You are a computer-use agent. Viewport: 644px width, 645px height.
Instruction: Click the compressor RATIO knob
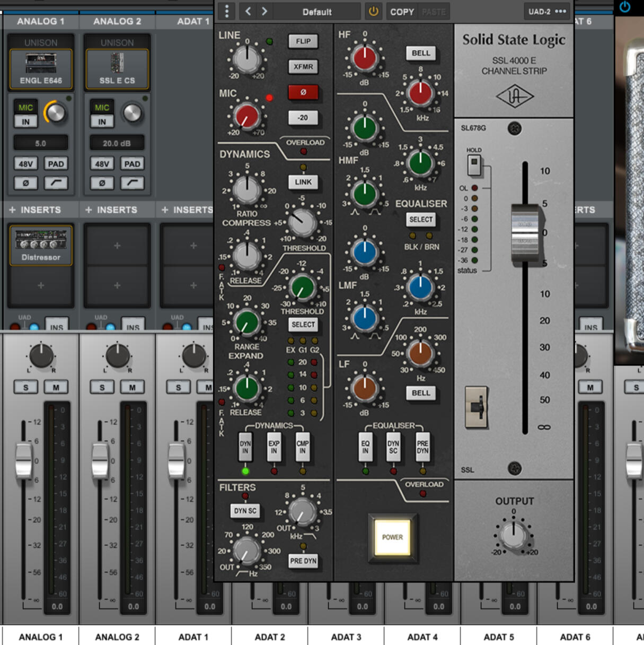(247, 189)
